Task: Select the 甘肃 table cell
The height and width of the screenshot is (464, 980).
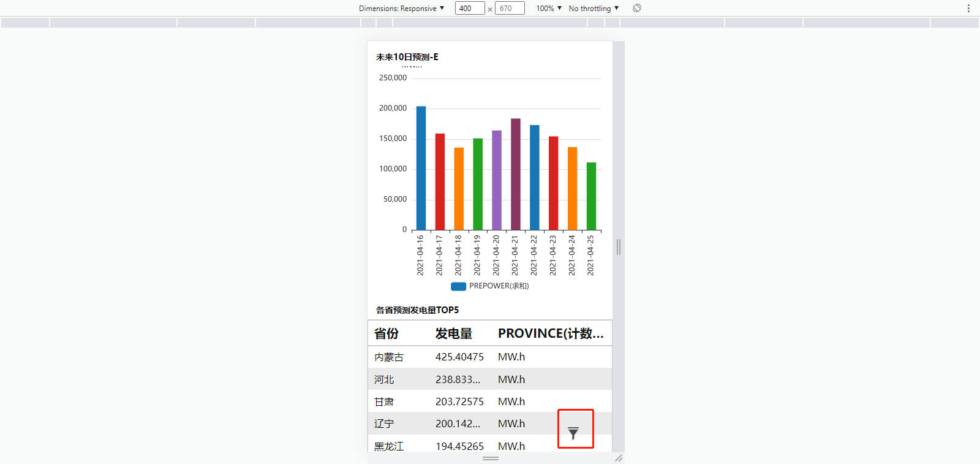Action: [x=384, y=401]
